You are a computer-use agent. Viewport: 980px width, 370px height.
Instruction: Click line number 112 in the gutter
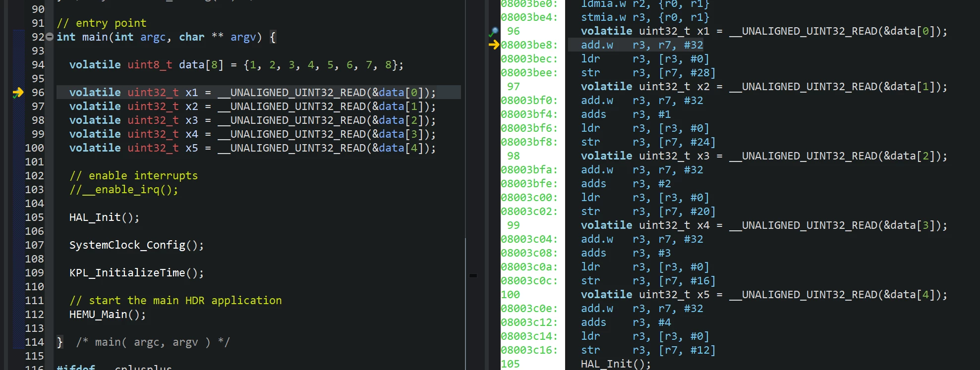[x=35, y=315]
